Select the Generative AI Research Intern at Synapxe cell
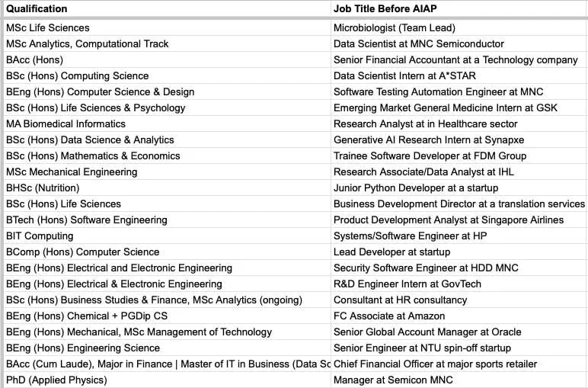The image size is (588, 388). coord(459,140)
